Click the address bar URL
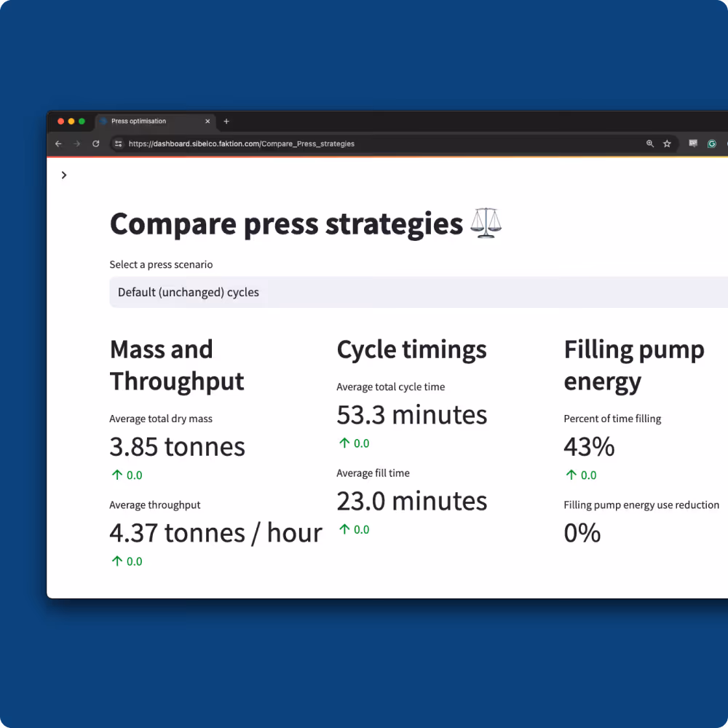Image resolution: width=728 pixels, height=728 pixels. [242, 144]
